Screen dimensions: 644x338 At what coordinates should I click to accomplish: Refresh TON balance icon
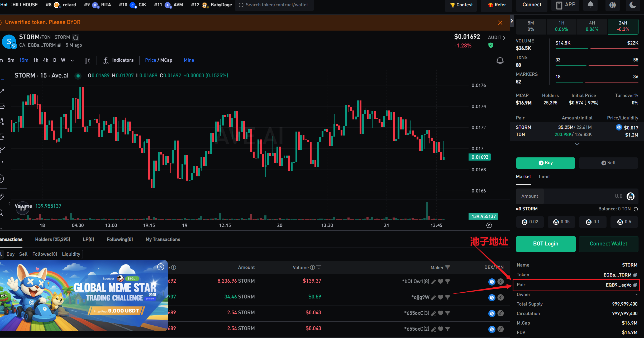(636, 209)
